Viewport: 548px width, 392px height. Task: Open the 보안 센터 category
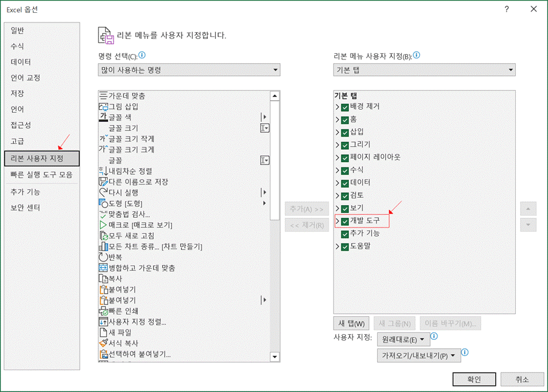click(42, 208)
